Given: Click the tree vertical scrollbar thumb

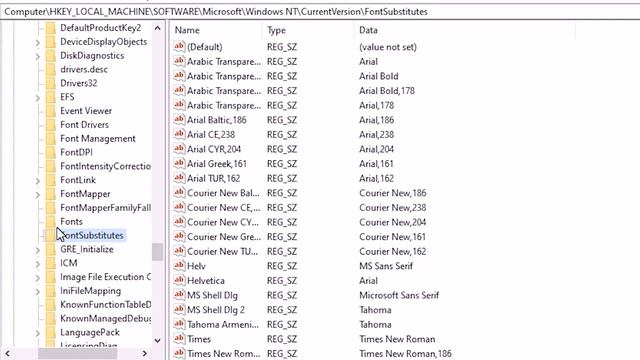Looking at the screenshot, I should 157,252.
